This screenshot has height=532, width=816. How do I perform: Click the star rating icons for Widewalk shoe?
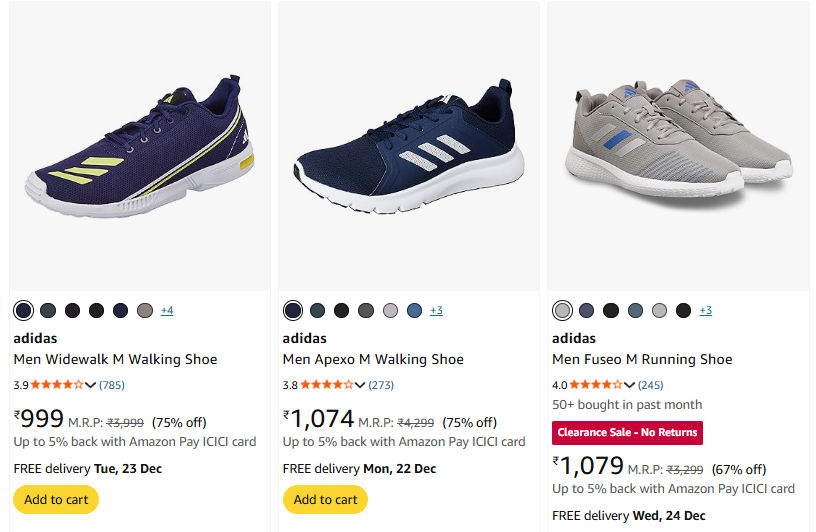[x=57, y=384]
